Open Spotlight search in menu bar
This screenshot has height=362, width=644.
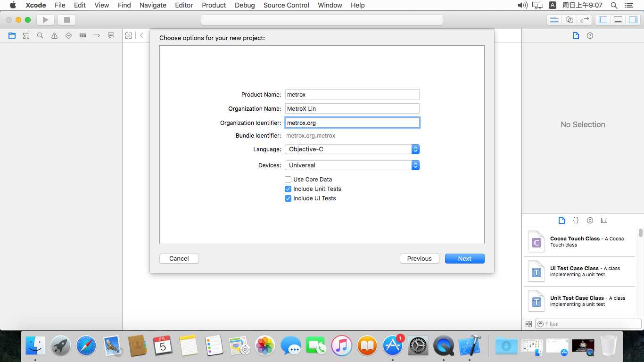(614, 5)
